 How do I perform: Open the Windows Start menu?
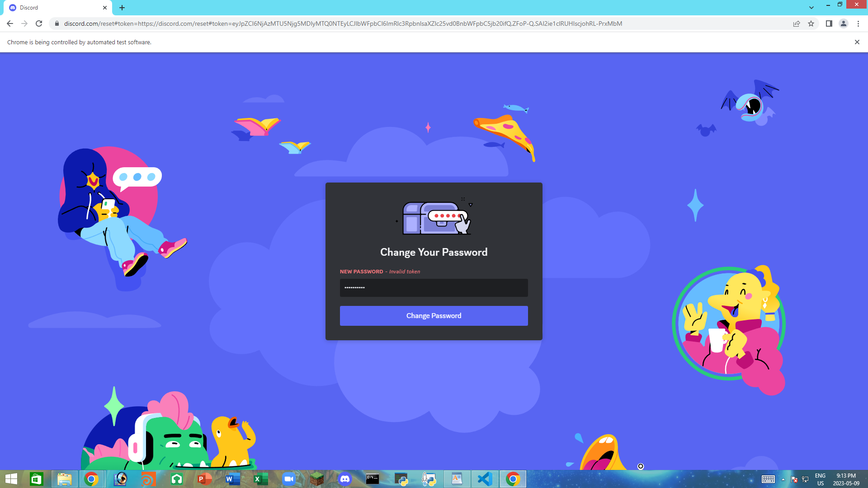tap(11, 479)
